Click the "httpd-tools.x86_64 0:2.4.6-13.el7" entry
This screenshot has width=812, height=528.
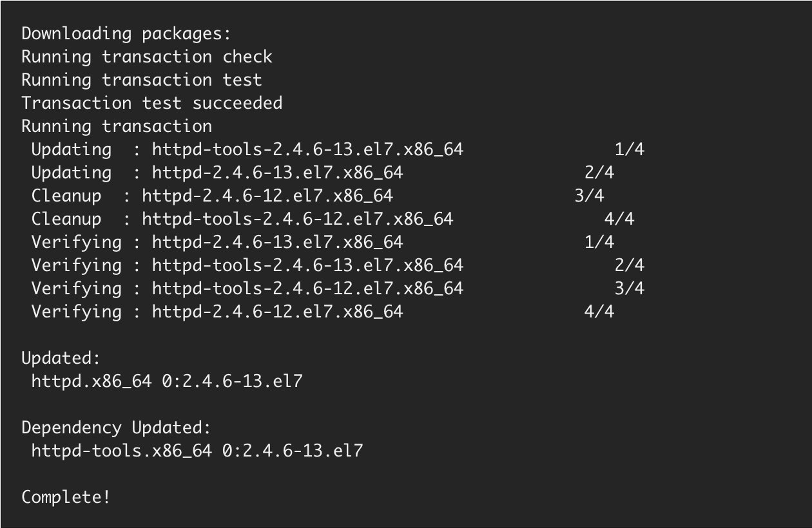coord(197,451)
